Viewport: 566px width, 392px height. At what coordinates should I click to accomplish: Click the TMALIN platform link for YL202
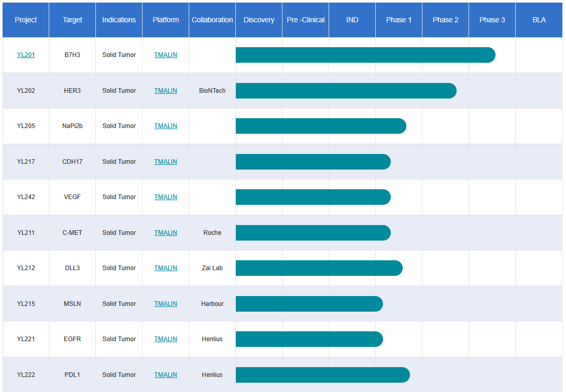(165, 90)
